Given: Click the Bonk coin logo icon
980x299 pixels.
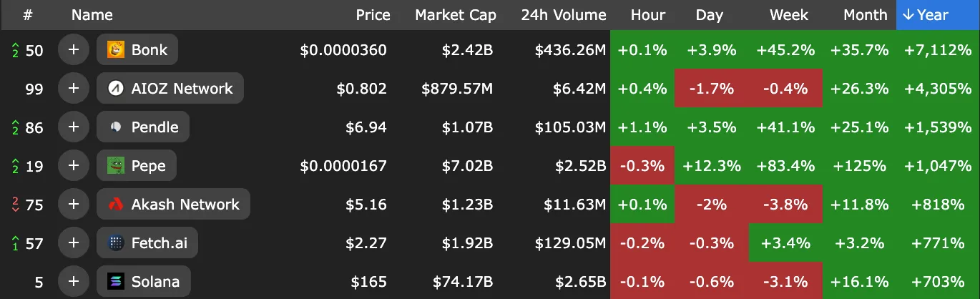Looking at the screenshot, I should click(x=116, y=50).
